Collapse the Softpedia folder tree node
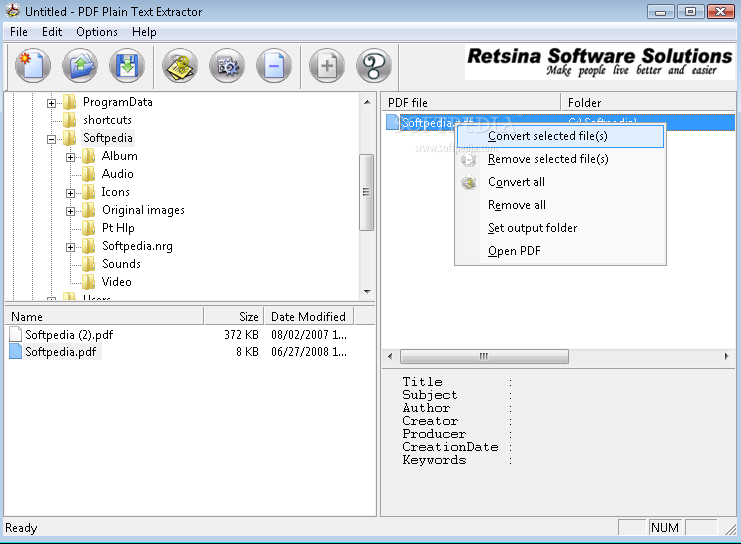This screenshot has width=741, height=544. pyautogui.click(x=52, y=138)
